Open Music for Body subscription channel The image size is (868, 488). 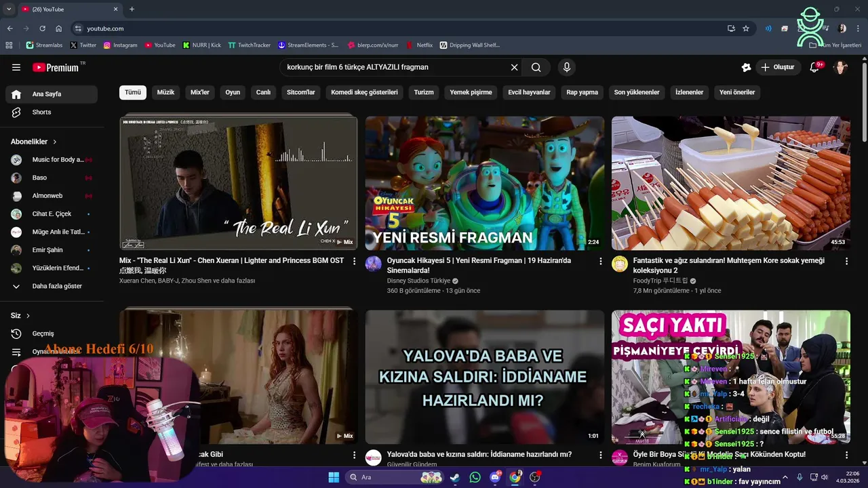click(x=52, y=159)
